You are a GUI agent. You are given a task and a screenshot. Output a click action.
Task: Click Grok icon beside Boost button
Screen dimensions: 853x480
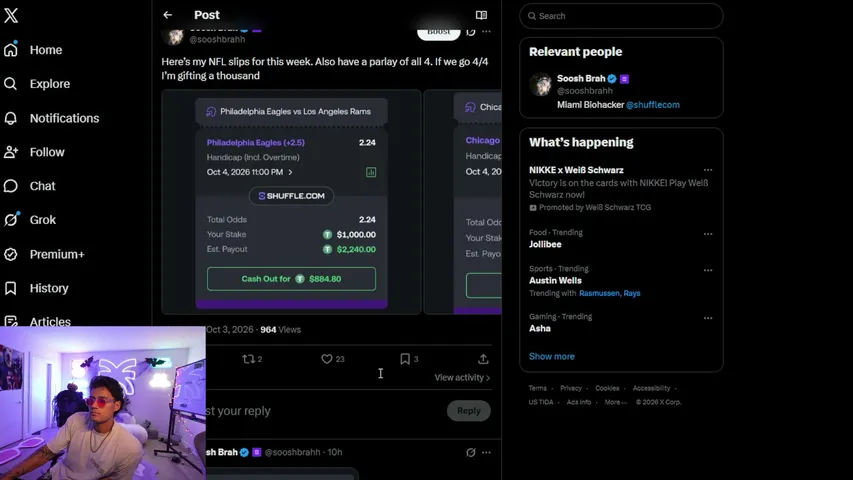[x=471, y=32]
